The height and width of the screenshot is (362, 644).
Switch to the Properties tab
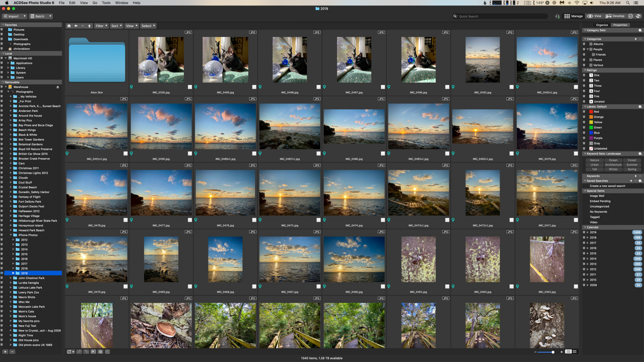[x=620, y=25]
